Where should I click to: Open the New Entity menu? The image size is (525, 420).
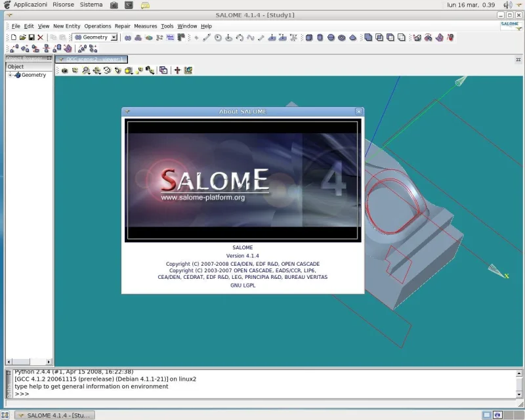click(67, 26)
